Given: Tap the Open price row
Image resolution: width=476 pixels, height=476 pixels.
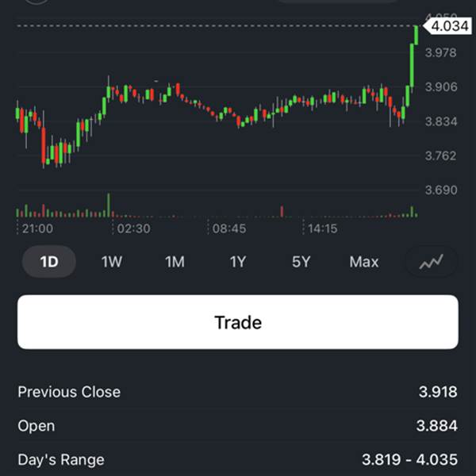Looking at the screenshot, I should pyautogui.click(x=238, y=426).
